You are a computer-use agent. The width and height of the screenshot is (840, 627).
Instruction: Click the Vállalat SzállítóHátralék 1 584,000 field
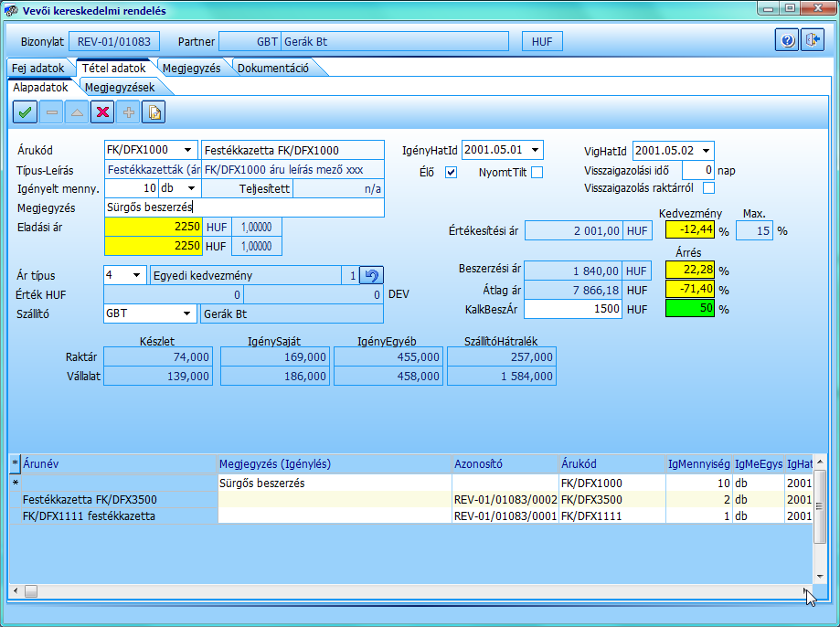coord(502,377)
